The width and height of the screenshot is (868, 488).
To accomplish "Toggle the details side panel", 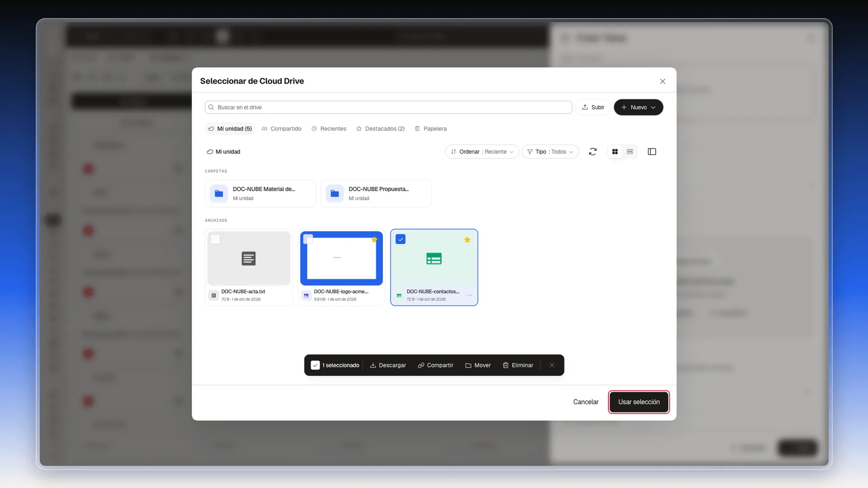I will 652,152.
